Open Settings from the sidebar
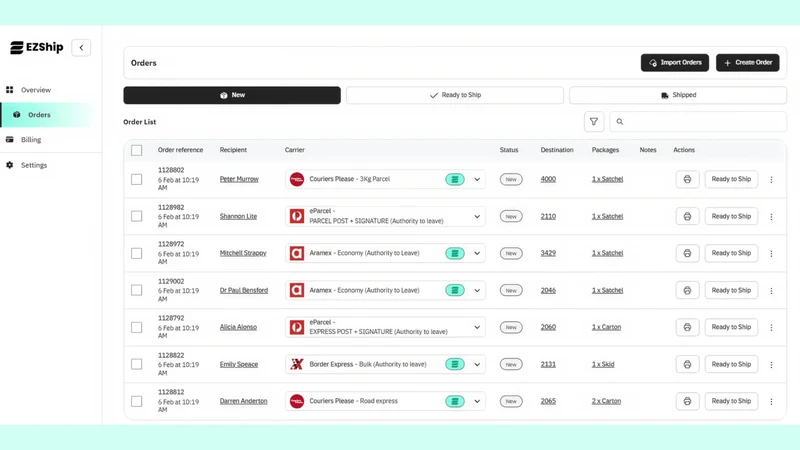 point(34,165)
